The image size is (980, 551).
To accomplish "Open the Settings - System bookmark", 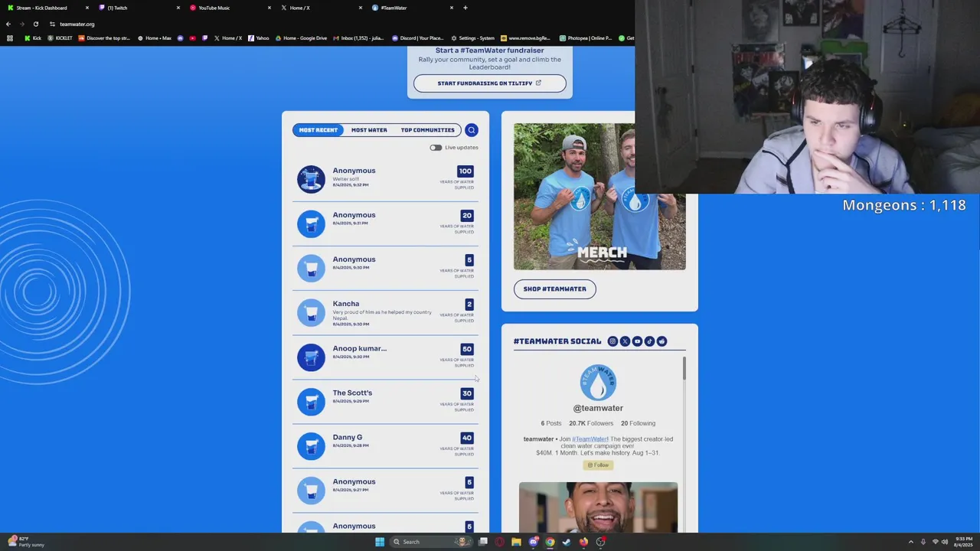I will point(473,38).
